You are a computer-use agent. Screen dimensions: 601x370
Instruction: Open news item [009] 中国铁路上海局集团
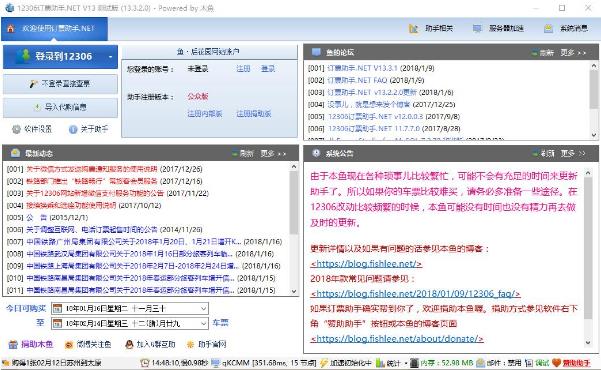(133, 266)
